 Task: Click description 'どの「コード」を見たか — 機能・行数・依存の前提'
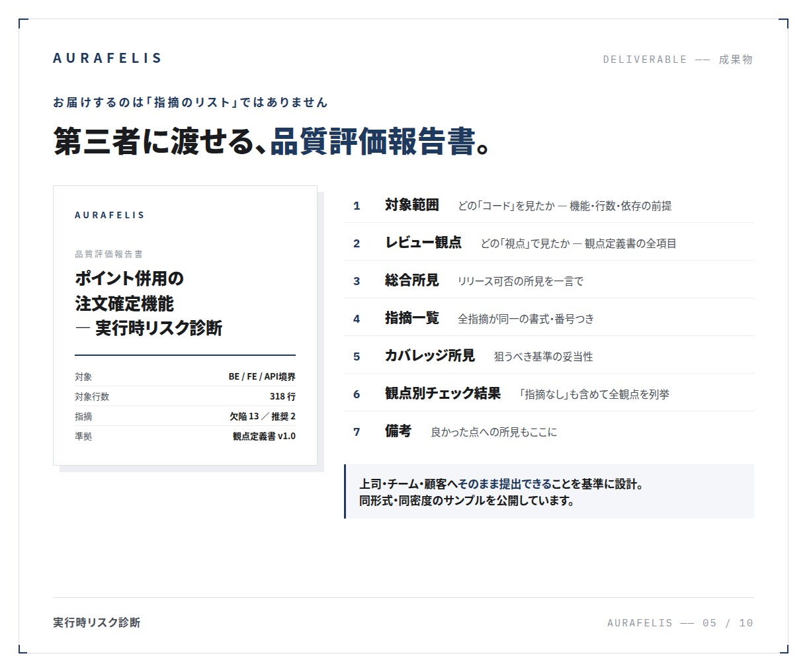[x=565, y=206]
